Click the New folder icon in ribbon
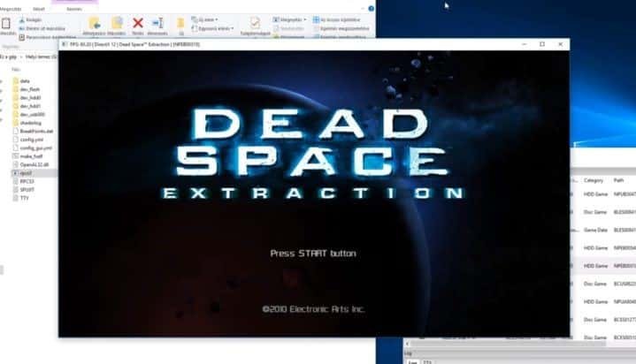This screenshot has height=364, width=636. (181, 22)
